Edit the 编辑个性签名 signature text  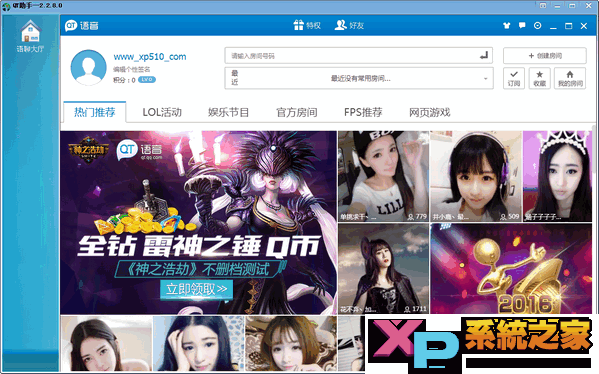[131, 69]
